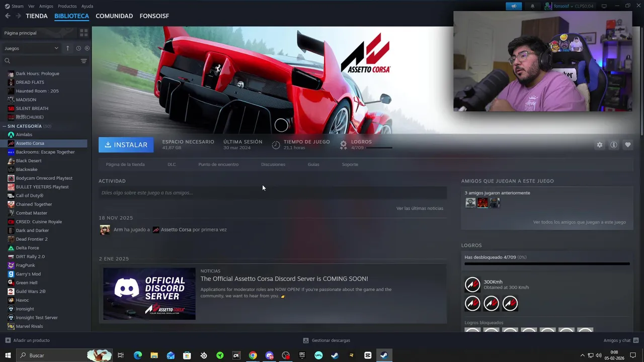Click second friend avatar who played
Image resolution: width=644 pixels, height=362 pixels.
point(482,203)
